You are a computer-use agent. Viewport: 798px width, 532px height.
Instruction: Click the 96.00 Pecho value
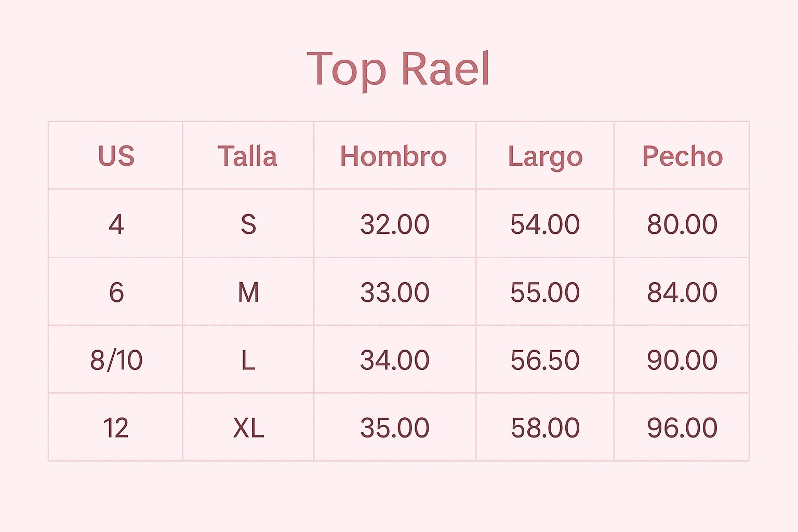[682, 428]
